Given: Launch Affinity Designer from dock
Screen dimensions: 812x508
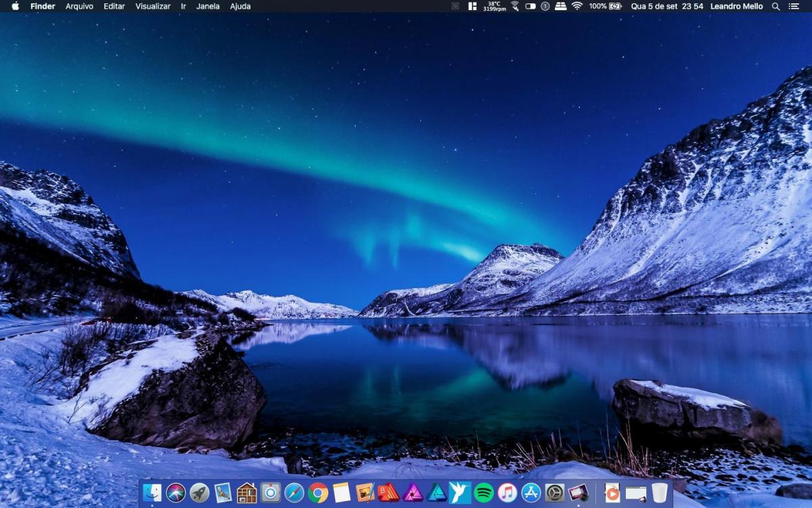Looking at the screenshot, I should (x=437, y=492).
